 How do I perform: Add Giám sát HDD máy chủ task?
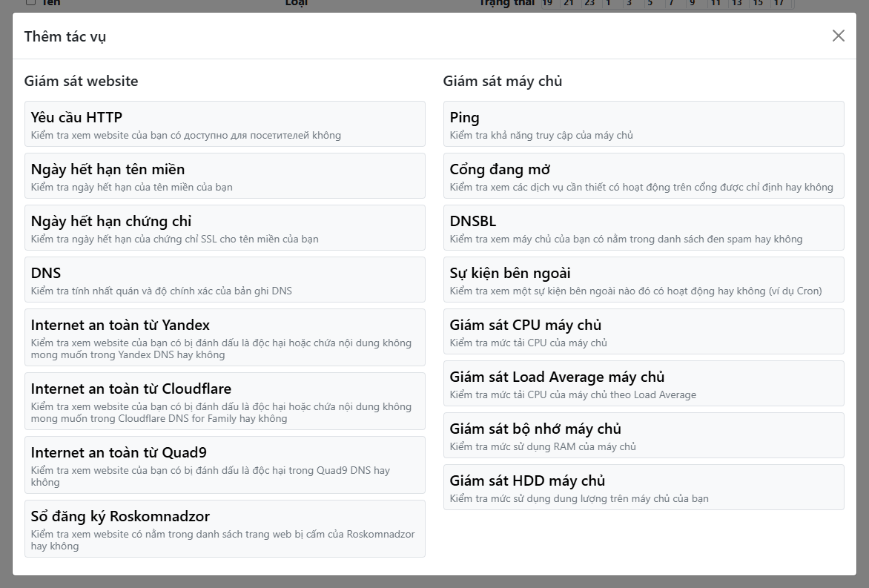pyautogui.click(x=644, y=488)
